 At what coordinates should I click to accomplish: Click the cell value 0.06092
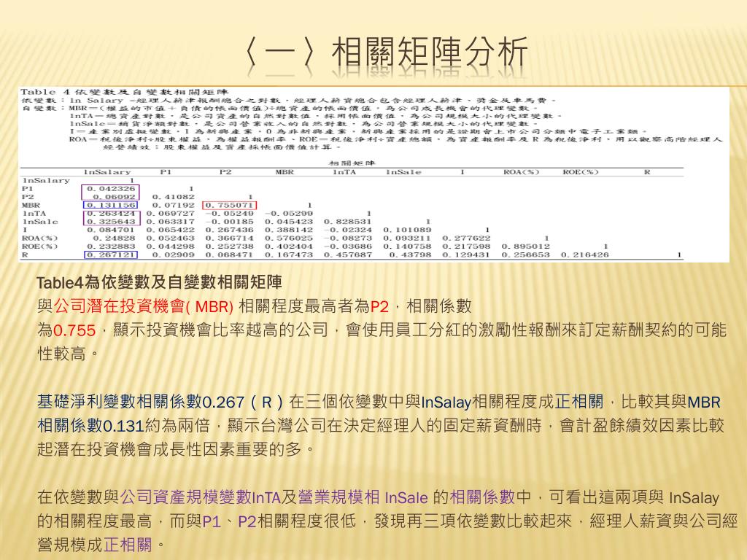pos(114,197)
